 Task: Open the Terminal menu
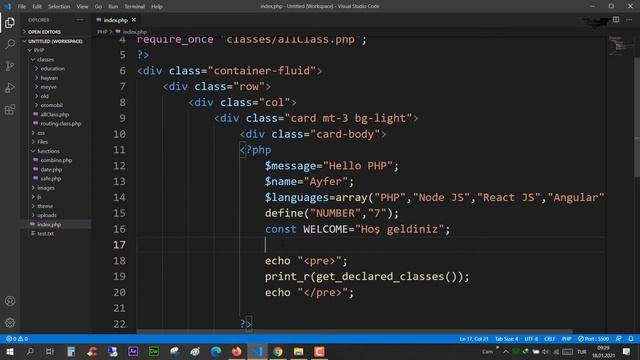[x=134, y=7]
